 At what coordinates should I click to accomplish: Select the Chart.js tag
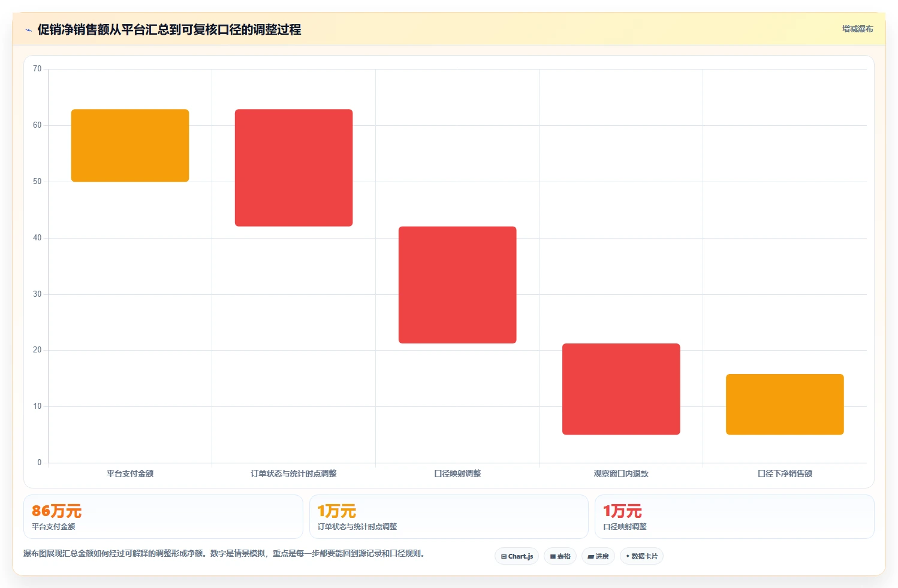517,556
